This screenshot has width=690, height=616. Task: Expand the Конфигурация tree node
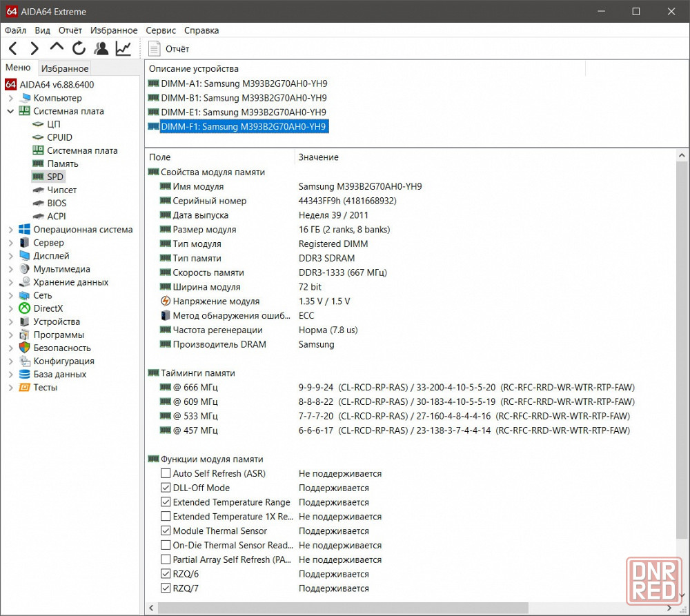point(11,361)
